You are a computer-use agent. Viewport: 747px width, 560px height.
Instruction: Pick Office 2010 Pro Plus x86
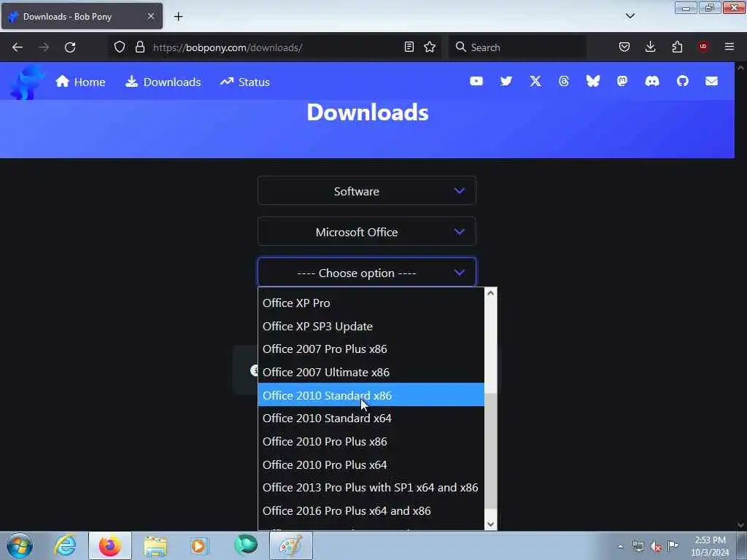371,441
